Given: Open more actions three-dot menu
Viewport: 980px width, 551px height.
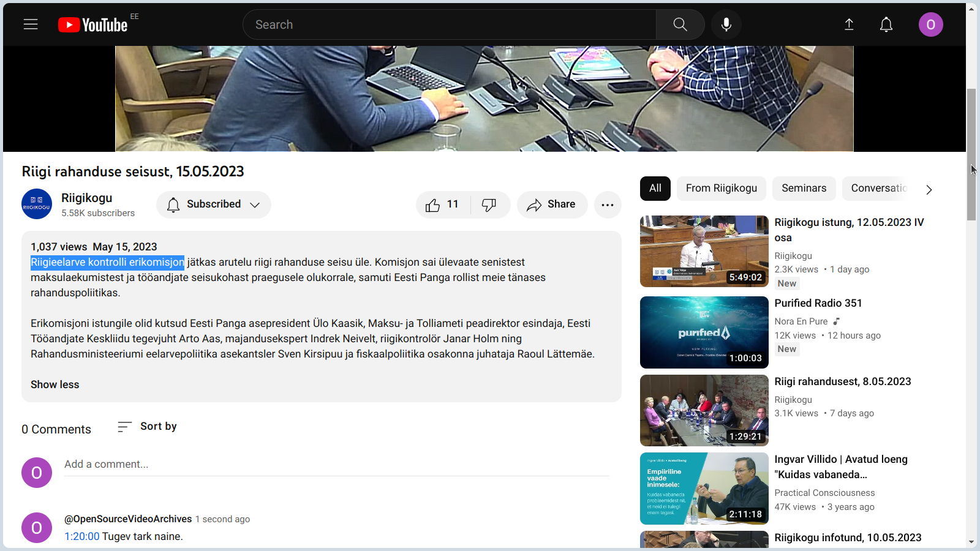Looking at the screenshot, I should coord(607,204).
